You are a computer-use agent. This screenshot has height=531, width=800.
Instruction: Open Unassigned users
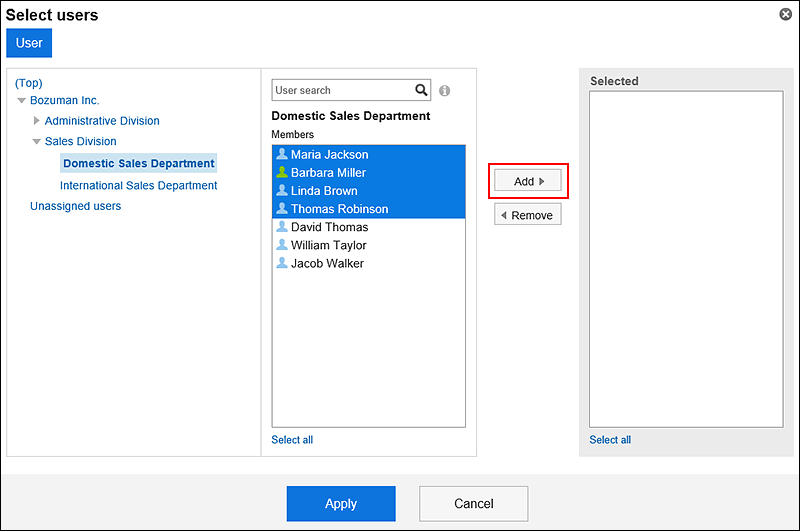(x=76, y=206)
